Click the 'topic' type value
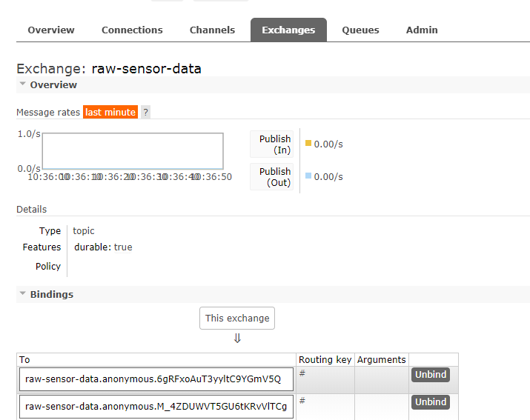Image resolution: width=530 pixels, height=420 pixels. click(84, 231)
